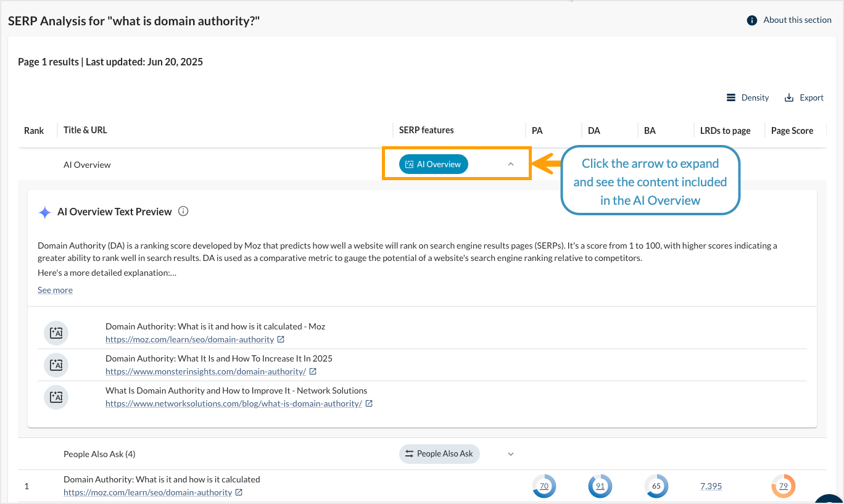
Task: Click the highlighted "AI Overview" feature button
Action: click(433, 164)
